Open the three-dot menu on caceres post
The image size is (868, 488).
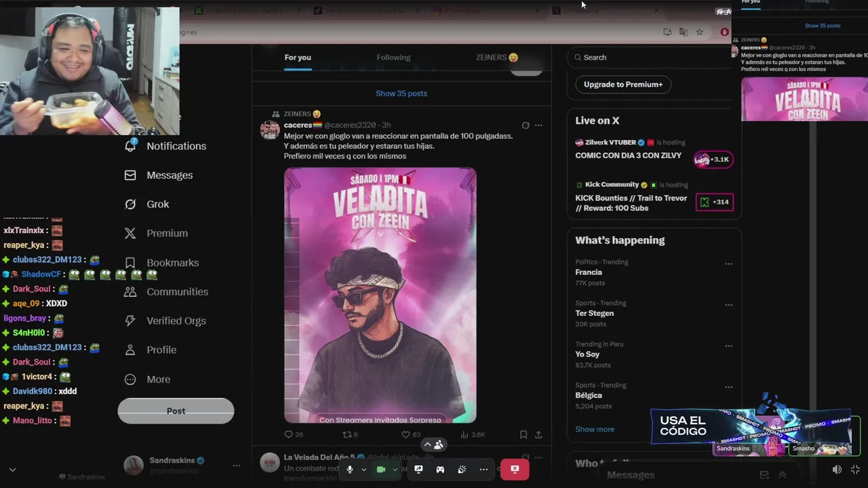tap(538, 125)
